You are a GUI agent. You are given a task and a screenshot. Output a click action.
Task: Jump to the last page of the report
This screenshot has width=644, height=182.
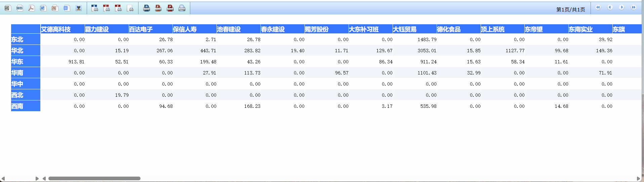click(633, 7)
